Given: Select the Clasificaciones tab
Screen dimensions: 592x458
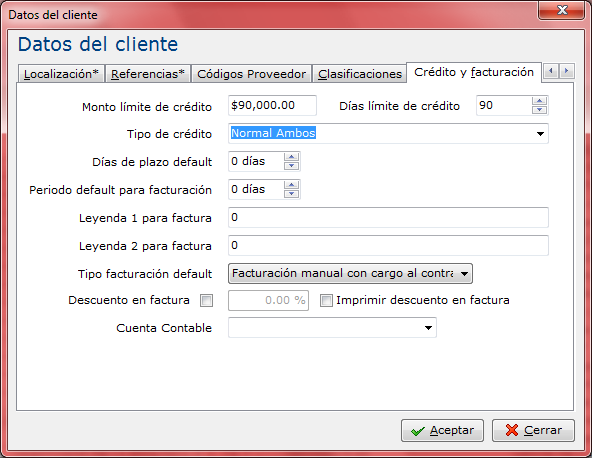Looking at the screenshot, I should pyautogui.click(x=360, y=74).
